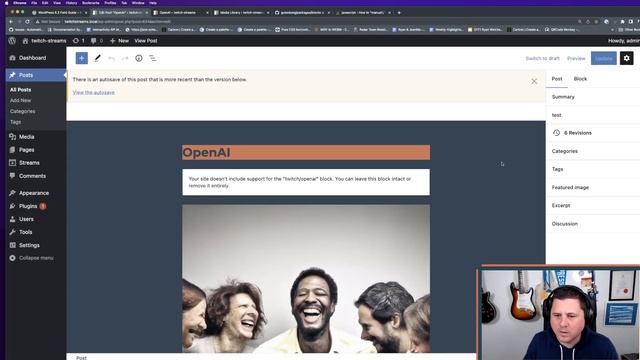
Task: Click the Undo arrow in editor toolbar
Action: [x=111, y=58]
